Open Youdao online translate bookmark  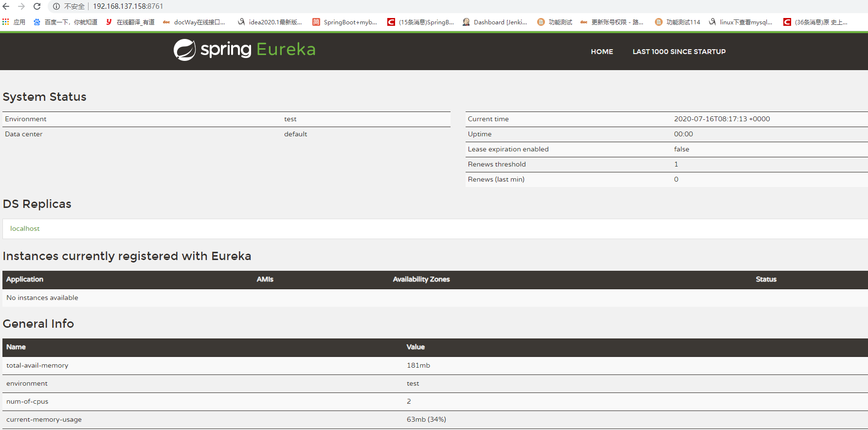click(130, 22)
